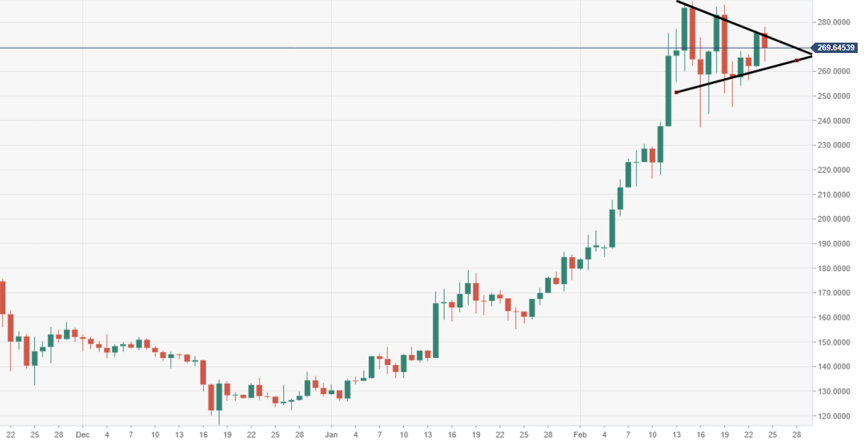Click the 280.0000 price axis label

(833, 23)
